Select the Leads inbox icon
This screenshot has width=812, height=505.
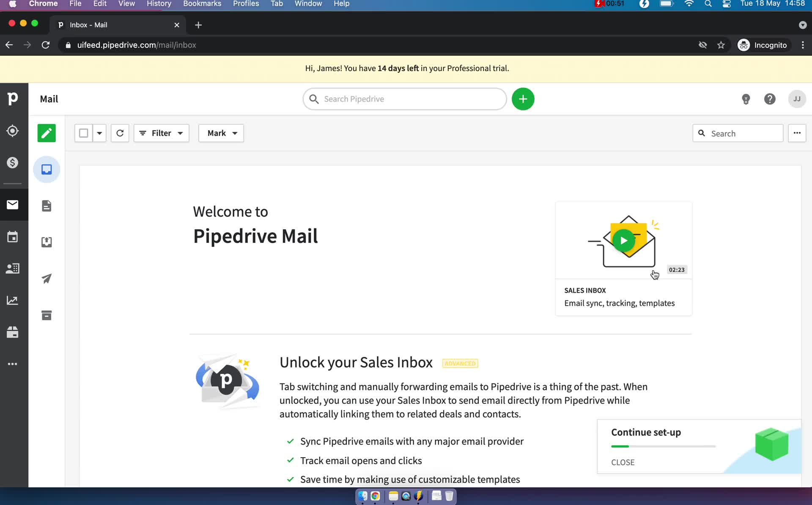coord(13,131)
